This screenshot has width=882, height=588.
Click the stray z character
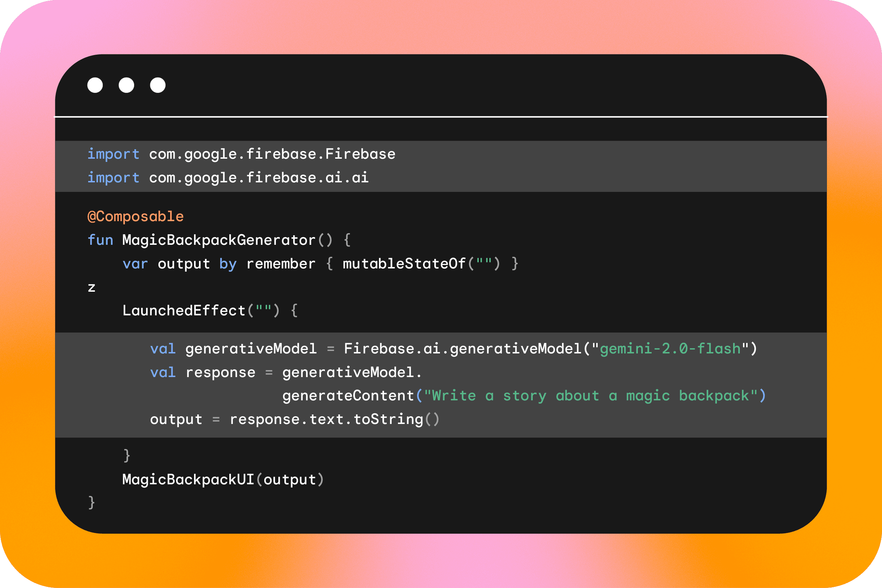click(91, 288)
